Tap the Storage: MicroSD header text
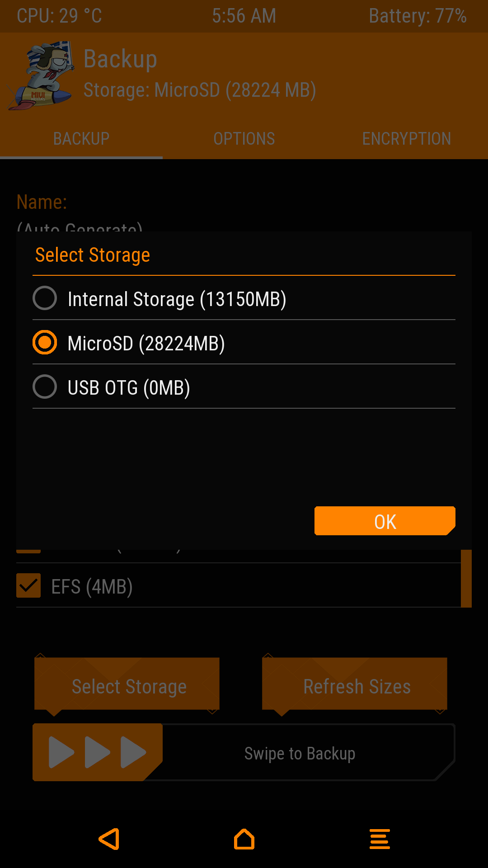Screen dimensions: 488x868 [200, 90]
